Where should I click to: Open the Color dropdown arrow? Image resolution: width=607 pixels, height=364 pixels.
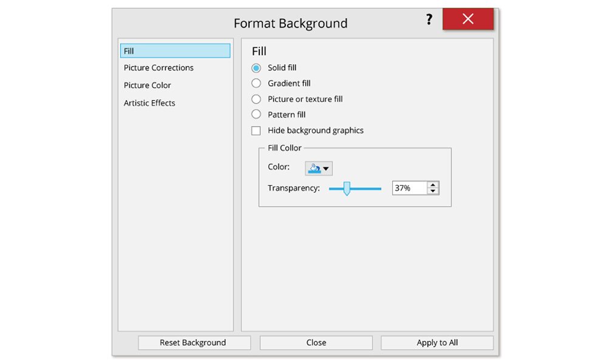point(326,169)
